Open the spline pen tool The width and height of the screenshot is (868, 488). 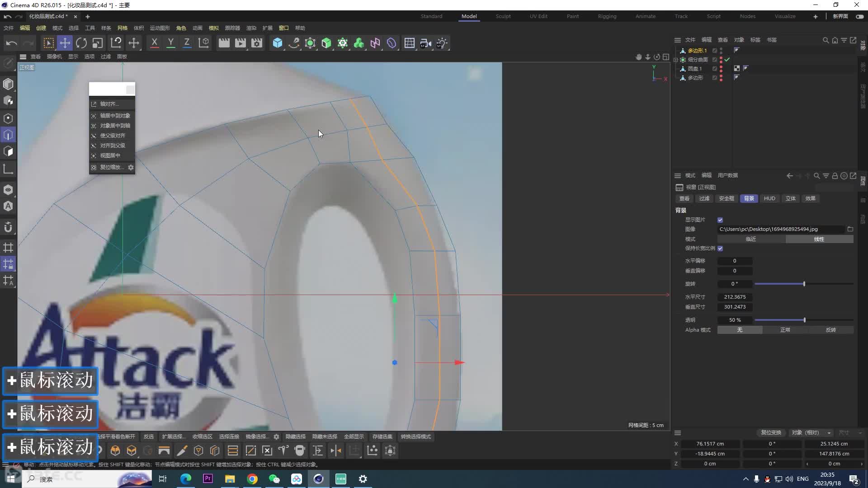294,43
